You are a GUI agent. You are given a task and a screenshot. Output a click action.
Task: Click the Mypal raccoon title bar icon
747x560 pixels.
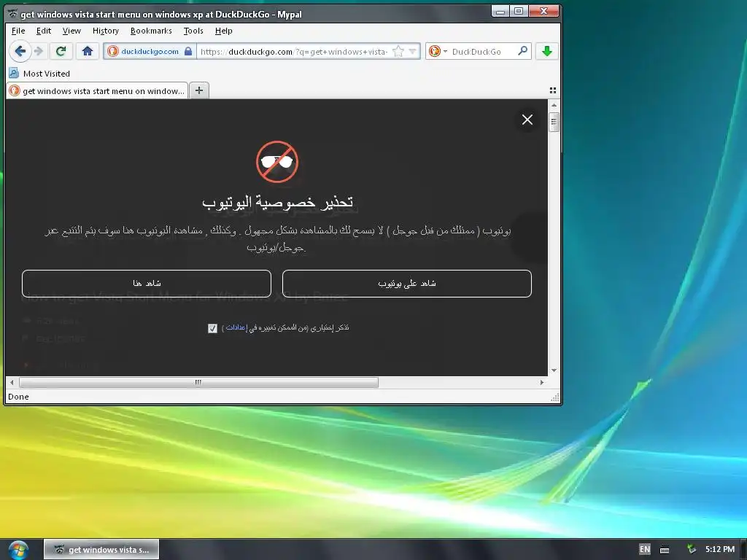(13, 14)
